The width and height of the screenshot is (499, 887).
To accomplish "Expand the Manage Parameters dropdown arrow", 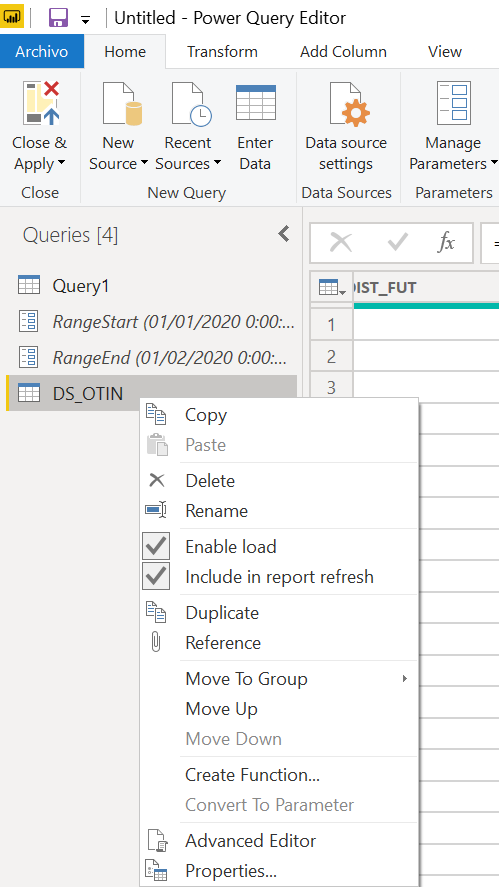I will (x=494, y=163).
